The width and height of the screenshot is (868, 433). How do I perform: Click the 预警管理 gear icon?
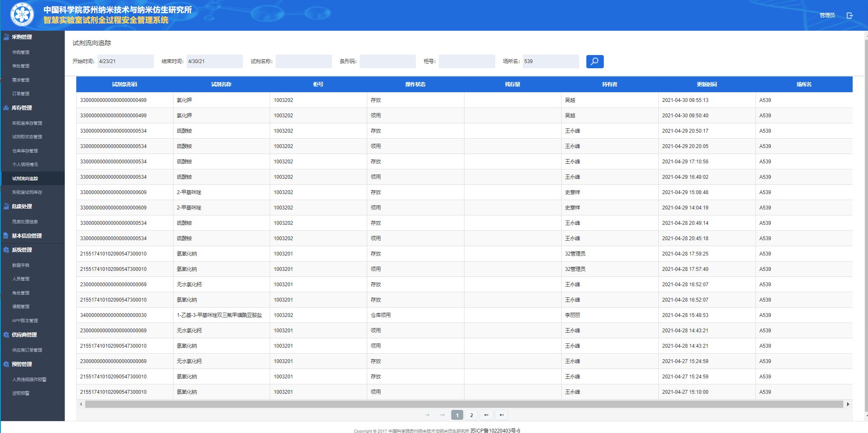(6, 364)
